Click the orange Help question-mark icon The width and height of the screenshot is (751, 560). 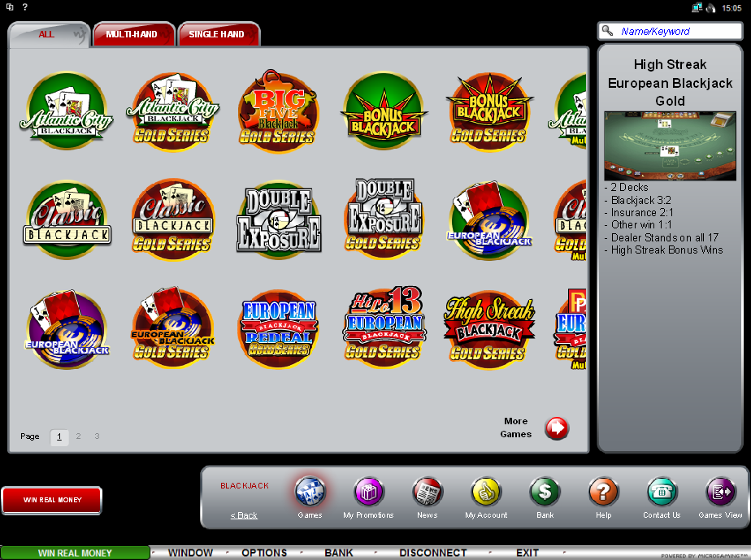tap(603, 492)
